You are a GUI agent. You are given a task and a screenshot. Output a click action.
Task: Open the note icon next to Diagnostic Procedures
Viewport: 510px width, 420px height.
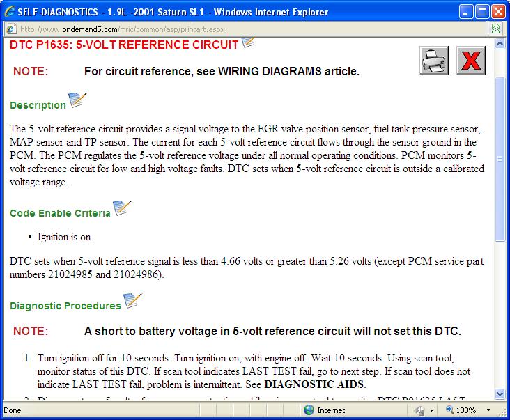(x=132, y=301)
